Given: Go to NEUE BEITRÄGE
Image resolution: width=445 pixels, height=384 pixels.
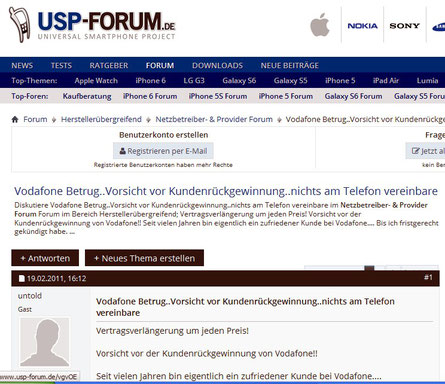Looking at the screenshot, I should [290, 65].
